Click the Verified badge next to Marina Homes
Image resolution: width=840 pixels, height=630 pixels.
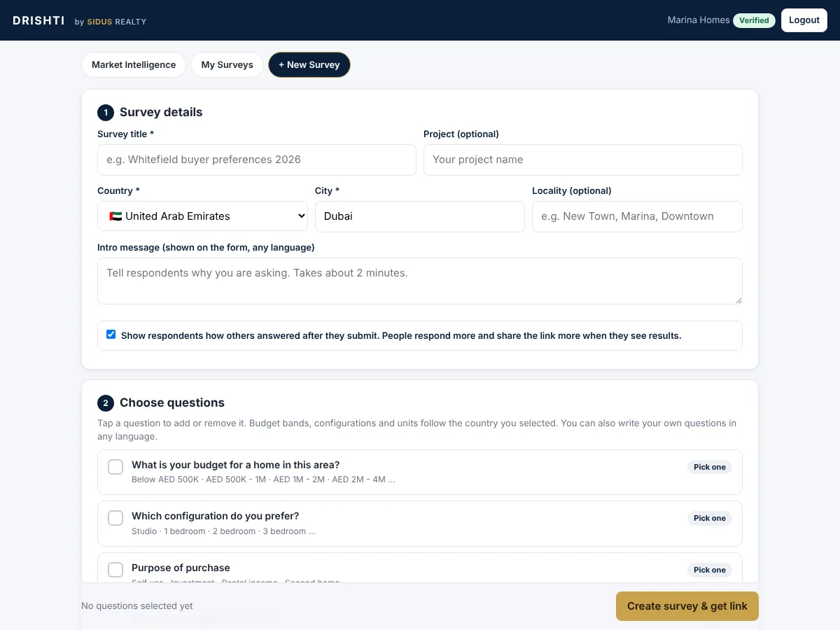click(x=754, y=20)
